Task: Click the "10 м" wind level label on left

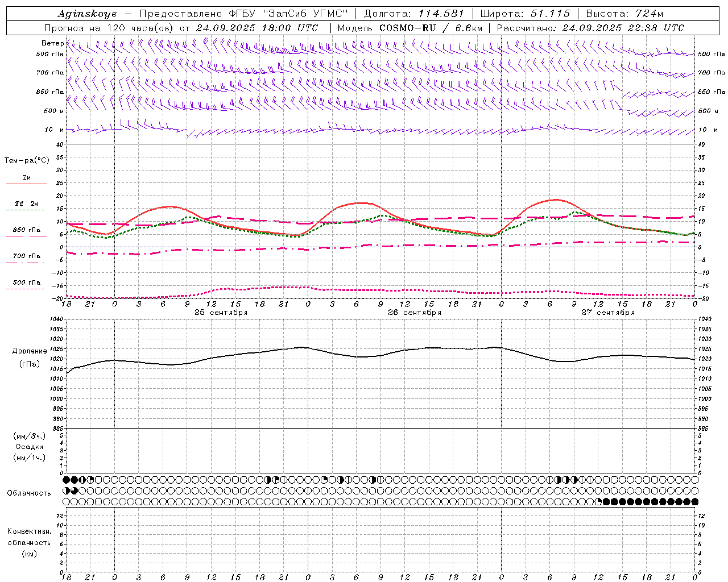Action: (x=54, y=130)
